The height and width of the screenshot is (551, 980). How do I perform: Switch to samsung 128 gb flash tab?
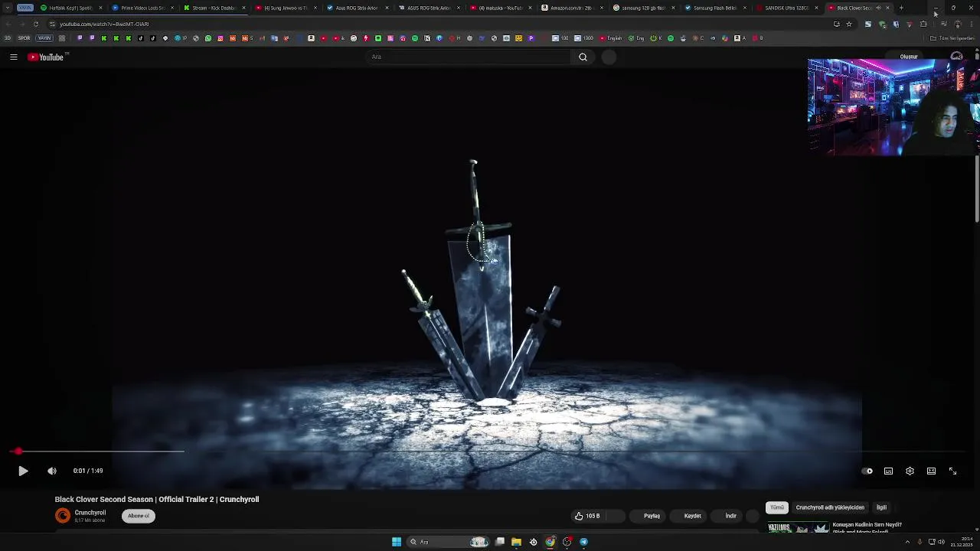tap(644, 8)
